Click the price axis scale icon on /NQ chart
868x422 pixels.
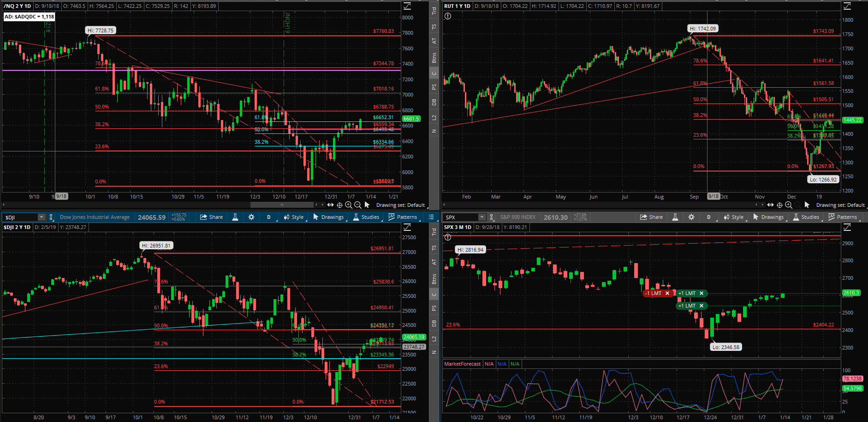tap(407, 6)
